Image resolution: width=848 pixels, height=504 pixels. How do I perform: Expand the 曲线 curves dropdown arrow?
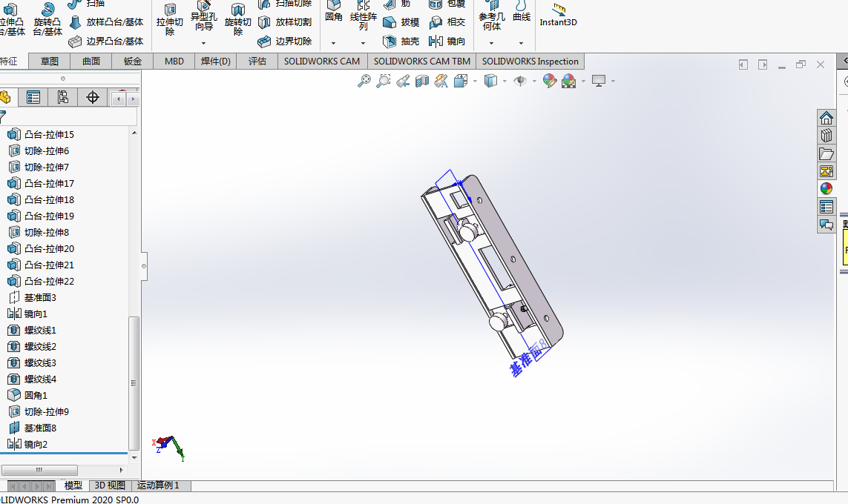pyautogui.click(x=521, y=43)
